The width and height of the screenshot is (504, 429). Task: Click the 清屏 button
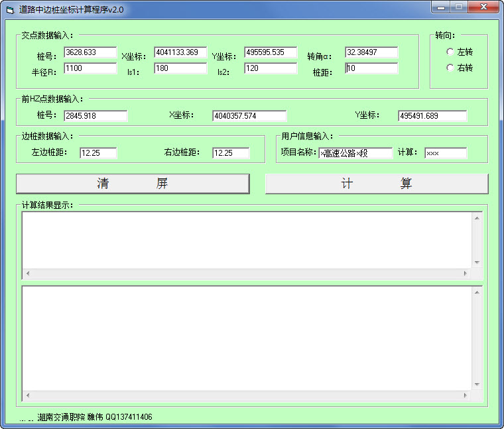[x=133, y=184]
